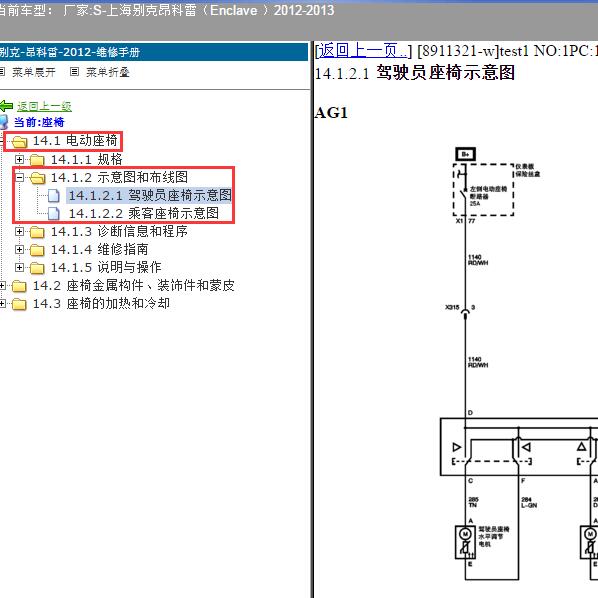Click the 驾驶员座椅水平调节电机 motor symbol
The height and width of the screenshot is (598, 598).
point(465,542)
